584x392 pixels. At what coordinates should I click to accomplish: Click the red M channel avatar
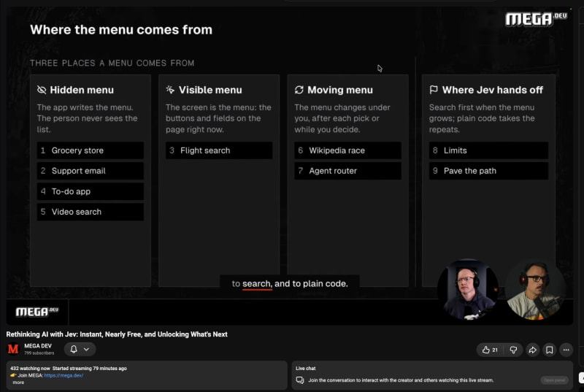click(x=13, y=349)
